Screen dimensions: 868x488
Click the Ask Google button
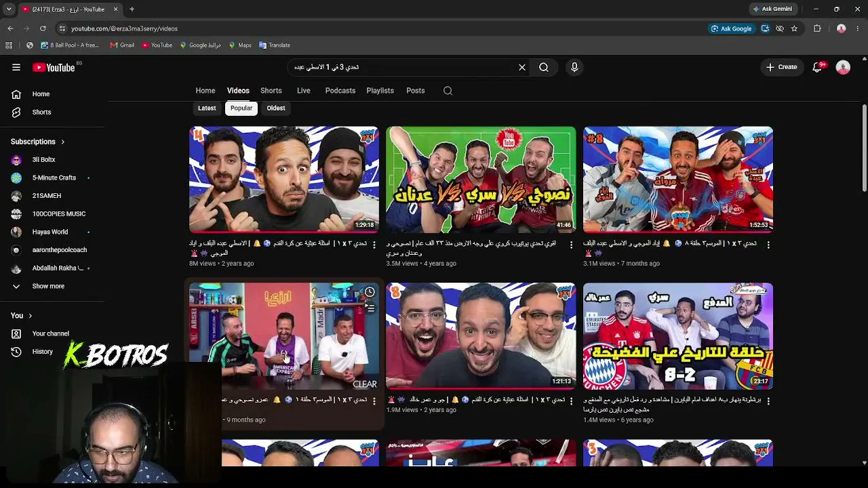732,28
